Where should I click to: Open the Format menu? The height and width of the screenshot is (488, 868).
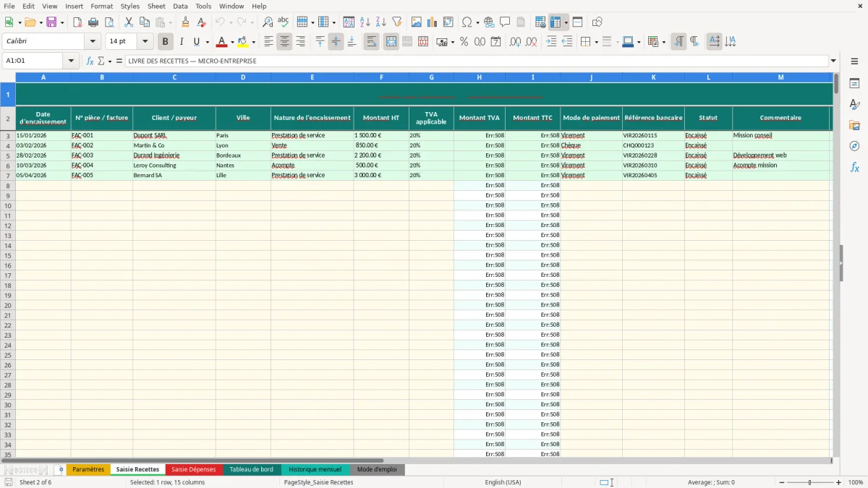pyautogui.click(x=101, y=6)
